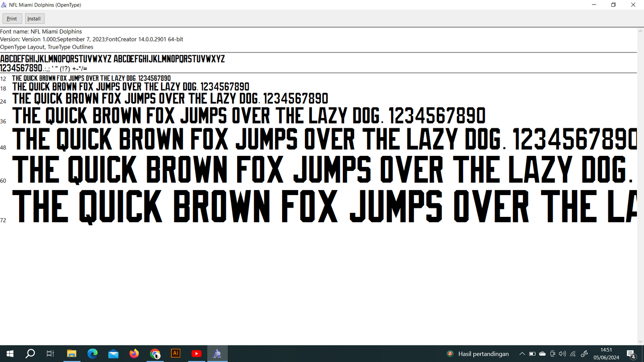Open OneDrive cloud status
Viewport: 644px width, 362px height.
542,354
